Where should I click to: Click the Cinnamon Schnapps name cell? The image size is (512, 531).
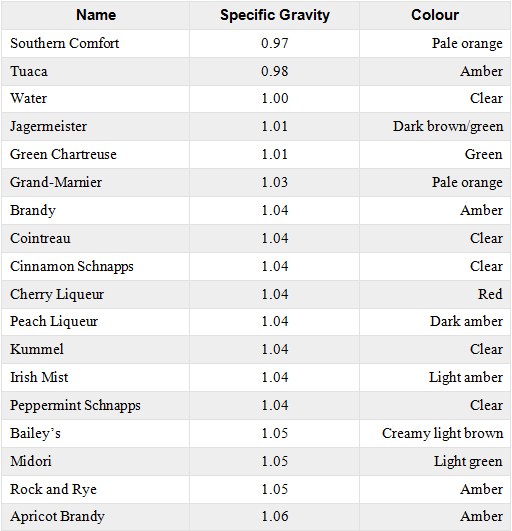coord(96,267)
